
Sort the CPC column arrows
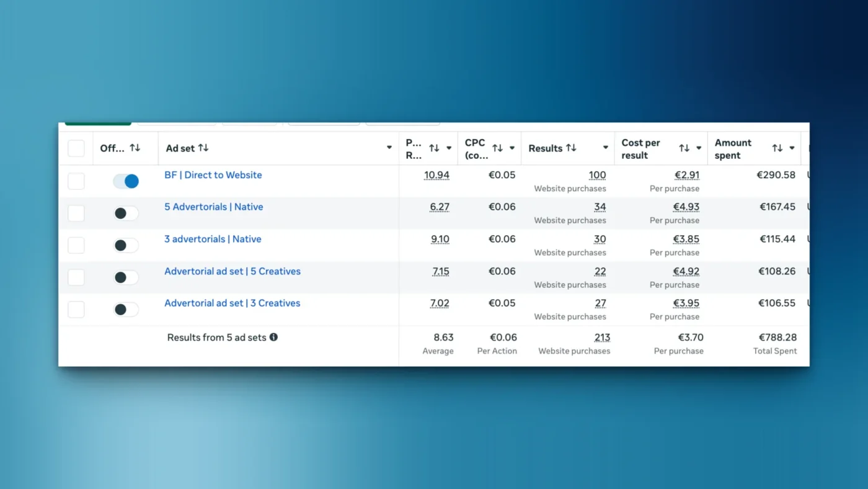[x=497, y=148]
